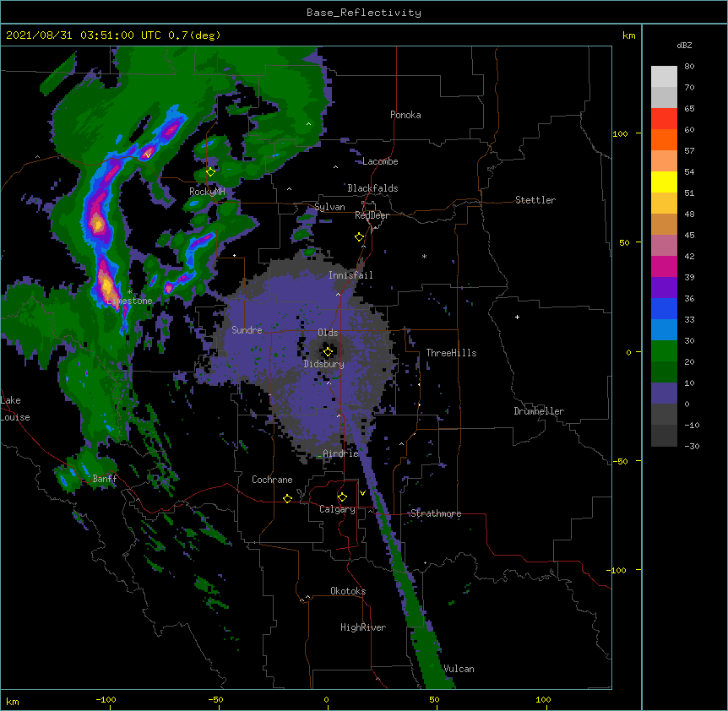The image size is (728, 711).
Task: Click the Cochrane label
Action: pos(272,480)
